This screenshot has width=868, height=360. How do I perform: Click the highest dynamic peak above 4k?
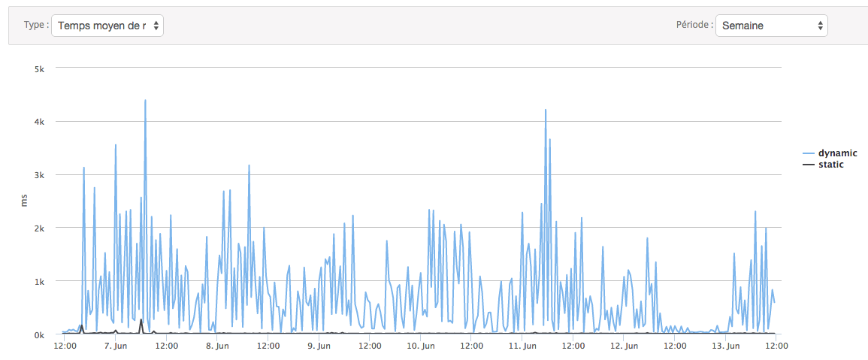[x=145, y=101]
